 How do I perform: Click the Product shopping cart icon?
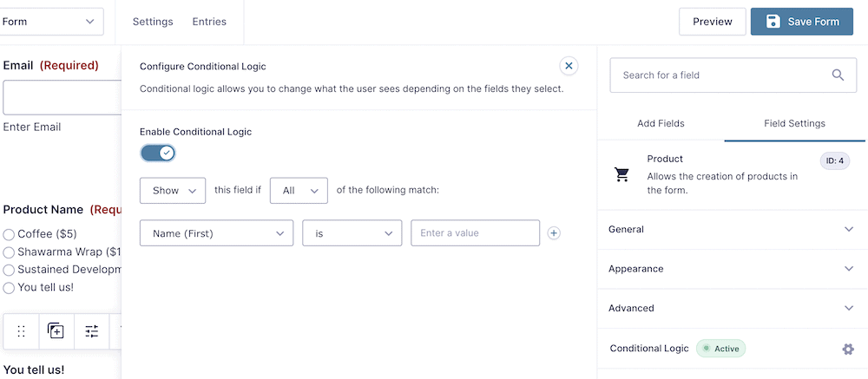click(622, 174)
